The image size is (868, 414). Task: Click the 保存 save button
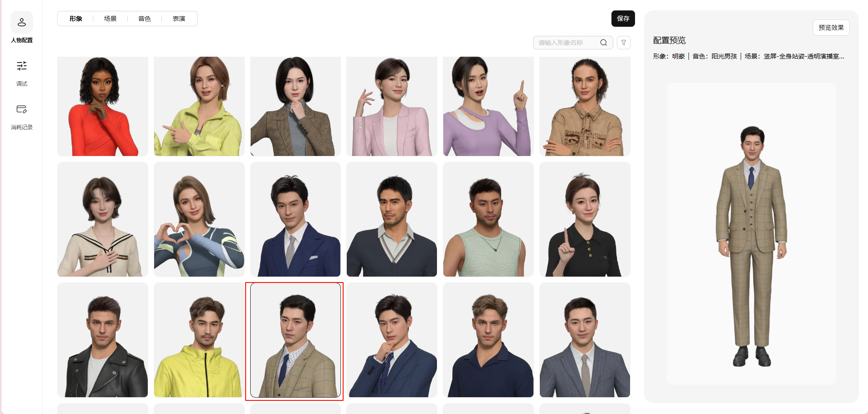point(623,19)
